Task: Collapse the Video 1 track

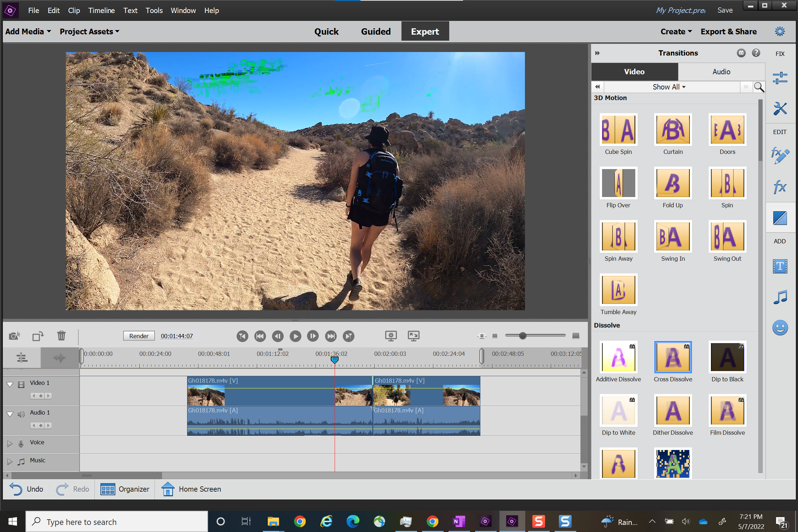Action: [9, 384]
